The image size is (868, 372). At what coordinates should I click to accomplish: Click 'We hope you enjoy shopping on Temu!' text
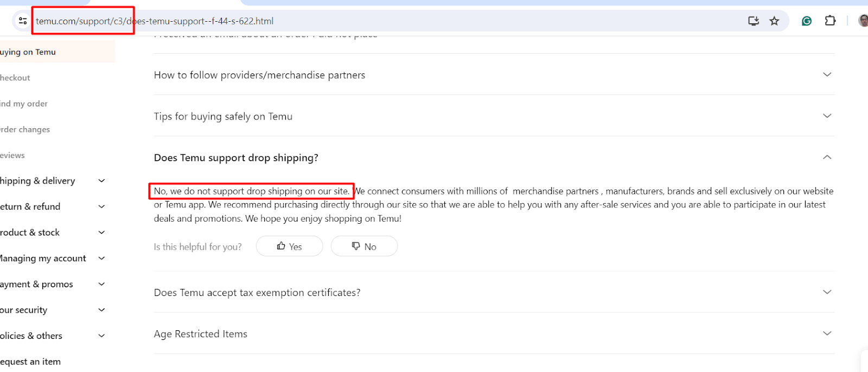pyautogui.click(x=323, y=218)
